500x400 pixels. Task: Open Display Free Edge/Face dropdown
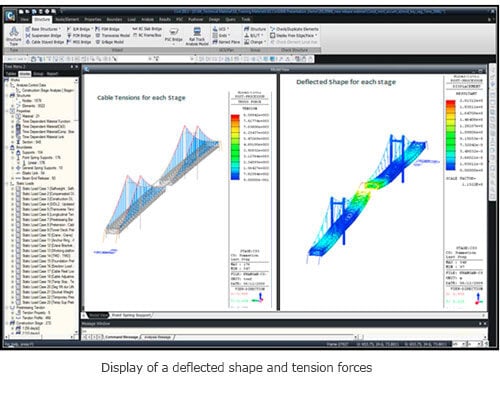293,35
